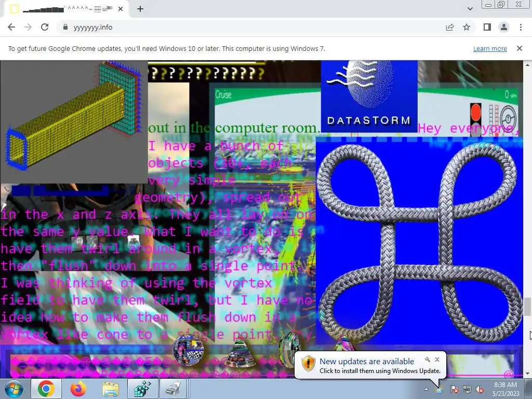Click the network tray icon
This screenshot has height=399, width=532.
point(467,389)
